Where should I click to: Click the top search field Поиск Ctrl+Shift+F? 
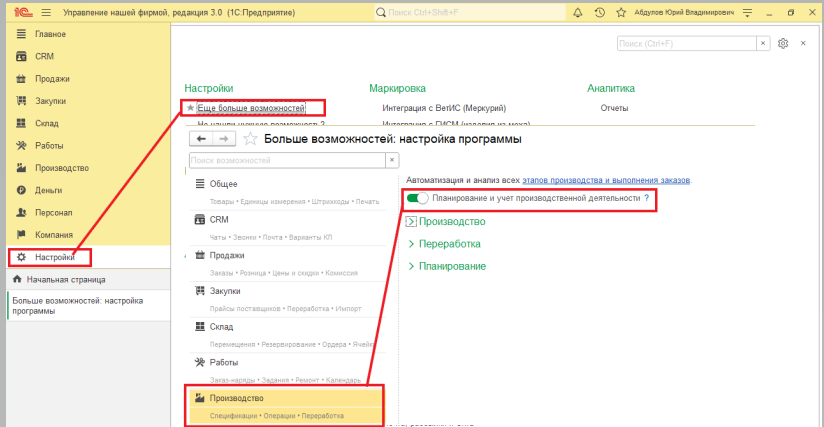[470, 12]
